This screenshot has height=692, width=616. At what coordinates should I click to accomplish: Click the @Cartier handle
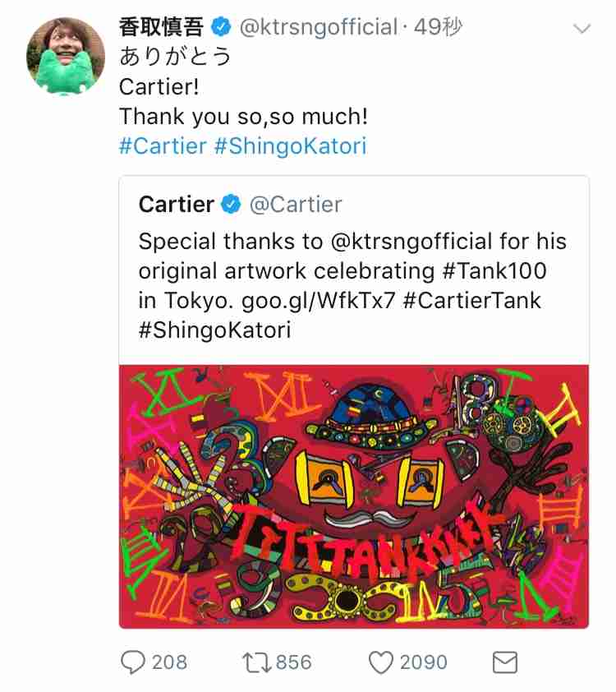tap(296, 205)
